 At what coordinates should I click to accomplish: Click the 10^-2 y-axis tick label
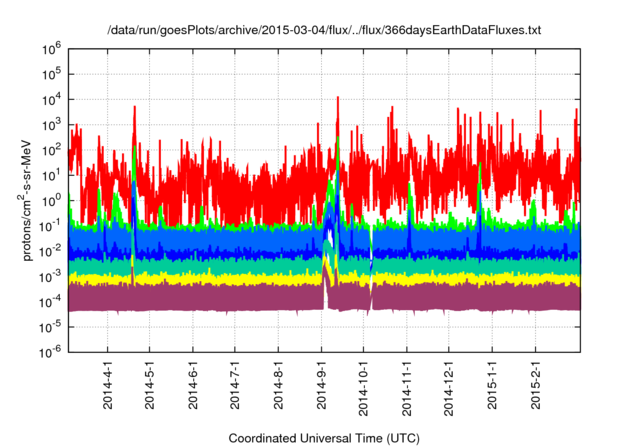coord(50,252)
